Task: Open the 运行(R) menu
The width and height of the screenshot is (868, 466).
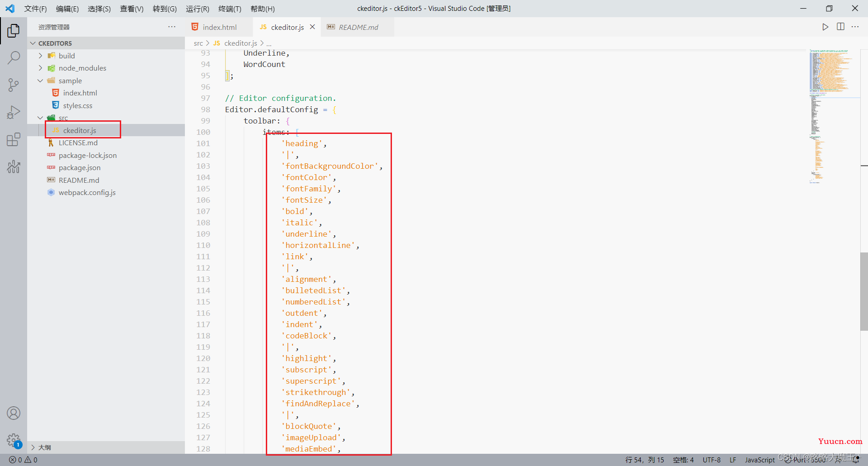Action: point(198,9)
